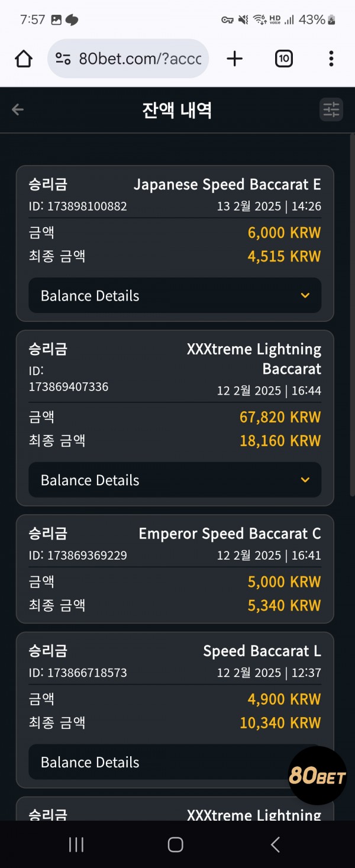The width and height of the screenshot is (355, 868).
Task: Expand Balance Details for XXXtreme Lightning Baccarat
Action: [175, 480]
